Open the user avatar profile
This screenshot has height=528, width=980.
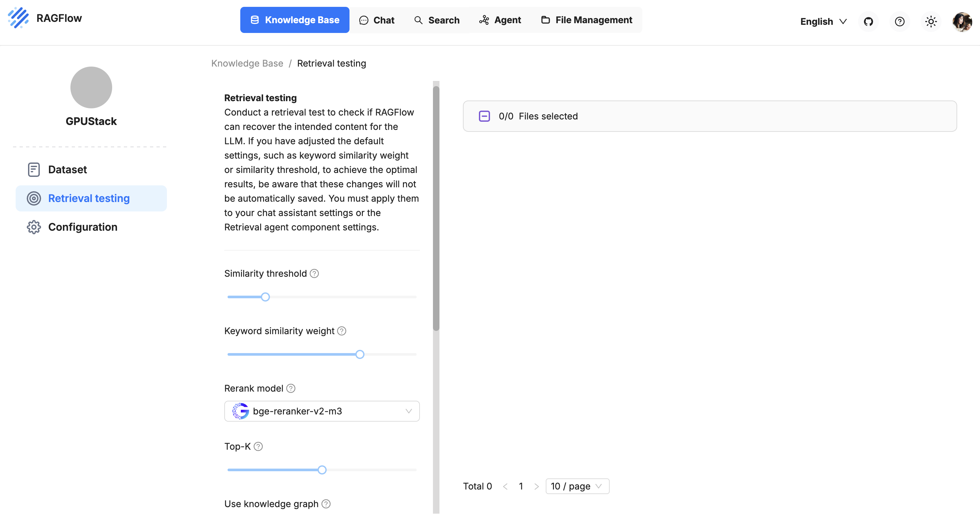coord(962,21)
